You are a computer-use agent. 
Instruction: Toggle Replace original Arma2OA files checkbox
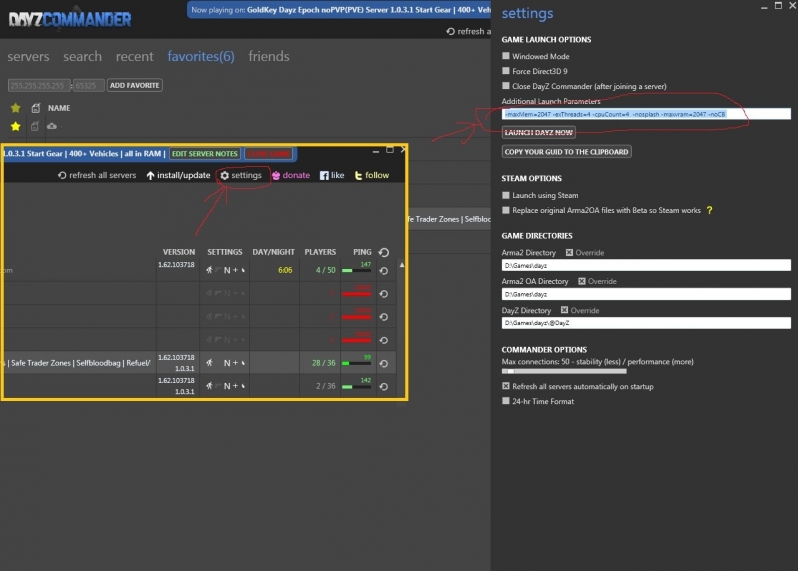506,210
